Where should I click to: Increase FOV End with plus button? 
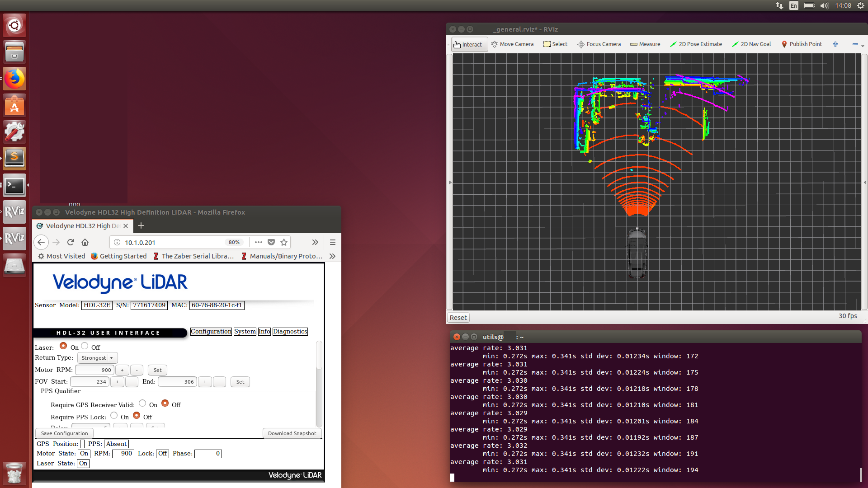(205, 382)
